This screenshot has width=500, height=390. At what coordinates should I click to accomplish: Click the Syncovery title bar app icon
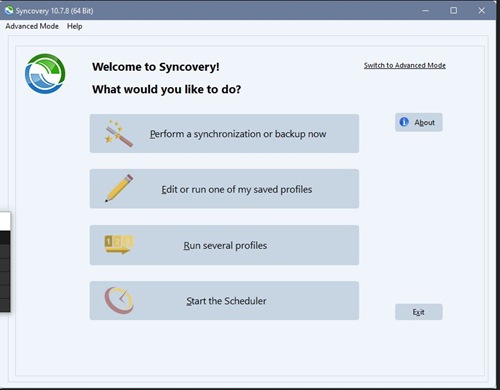click(x=9, y=11)
